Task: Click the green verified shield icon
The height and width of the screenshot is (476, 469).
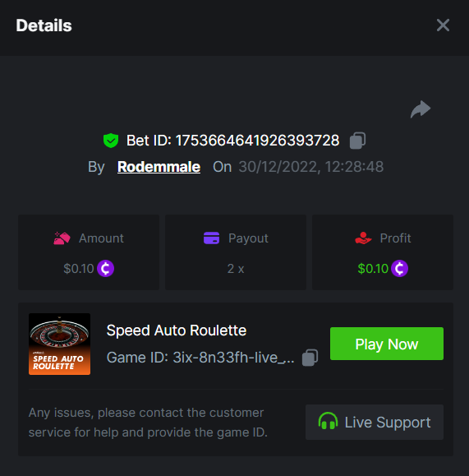Action: 111,141
